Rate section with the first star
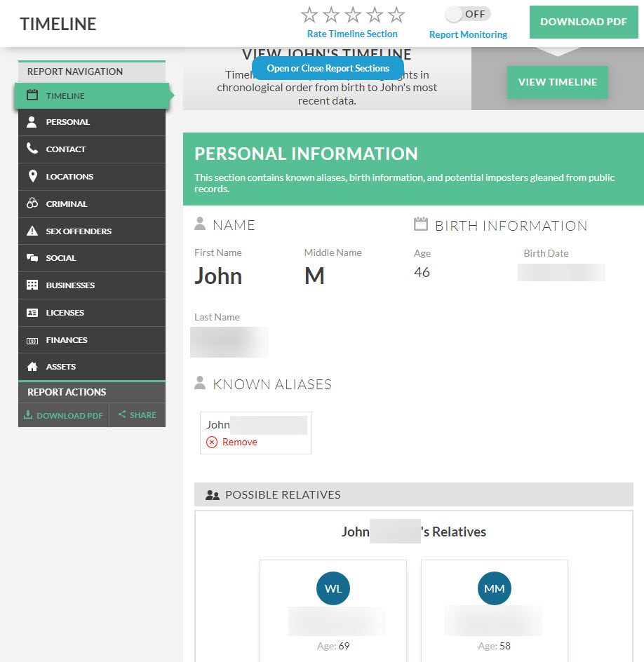The image size is (644, 662). click(x=309, y=15)
